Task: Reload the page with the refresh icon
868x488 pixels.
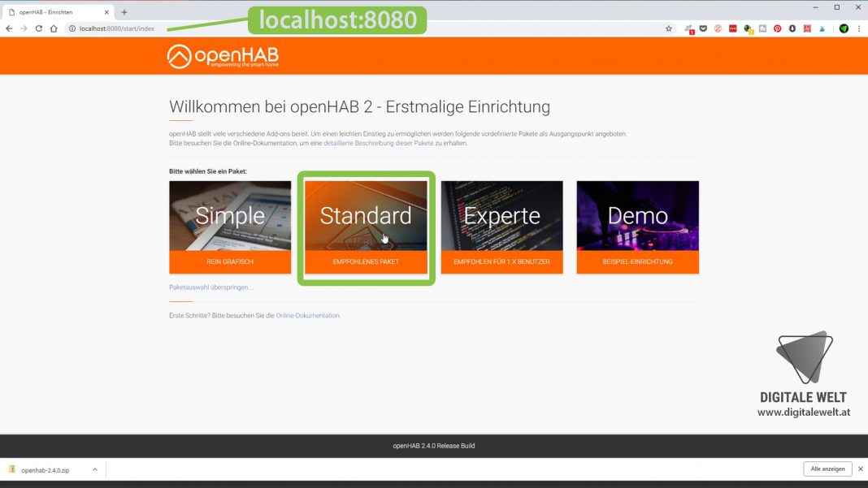Action: [x=38, y=28]
